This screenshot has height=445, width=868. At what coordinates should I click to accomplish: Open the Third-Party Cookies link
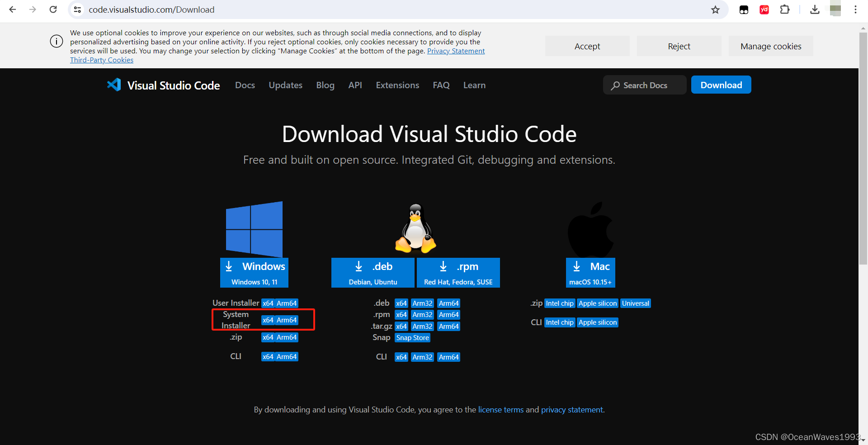pyautogui.click(x=102, y=60)
